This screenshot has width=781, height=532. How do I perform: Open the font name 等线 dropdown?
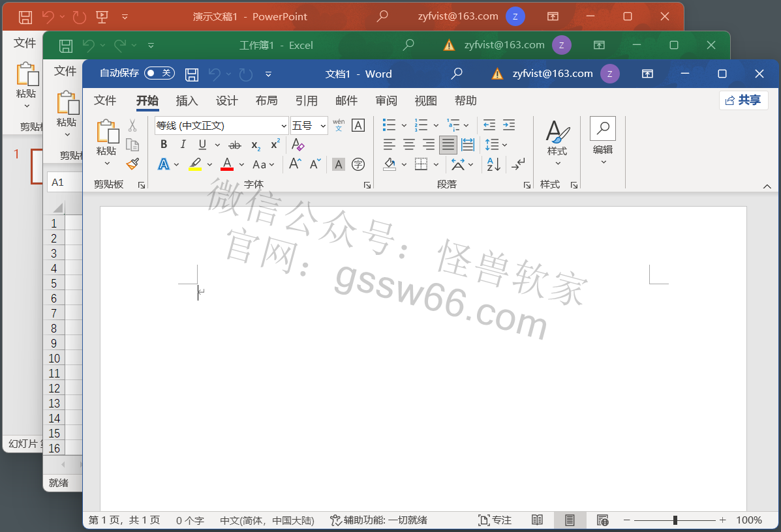pyautogui.click(x=284, y=126)
